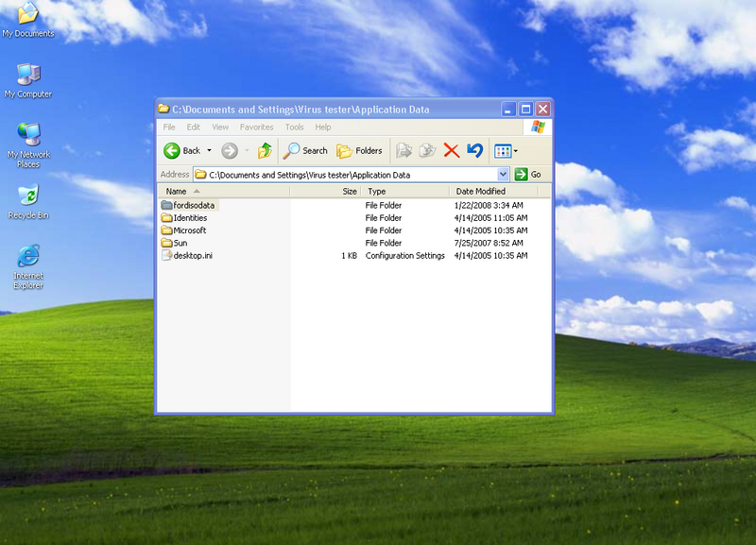Click the green Go button

point(528,175)
